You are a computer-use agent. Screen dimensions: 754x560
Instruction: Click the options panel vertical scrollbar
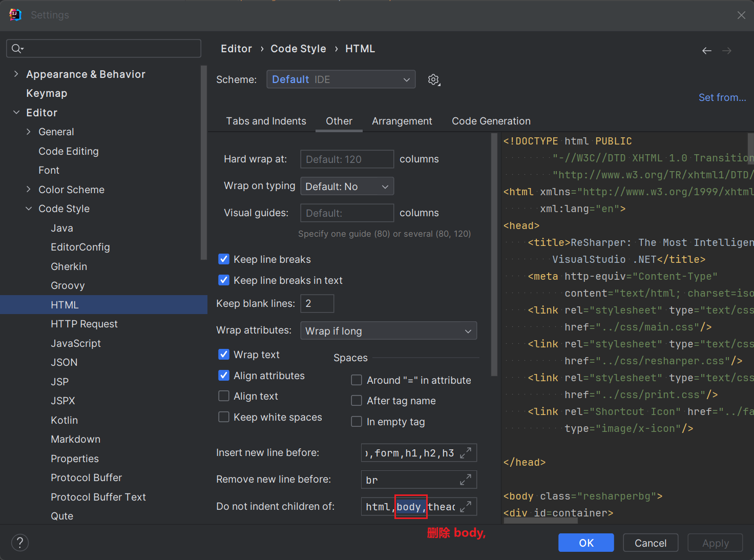click(494, 255)
